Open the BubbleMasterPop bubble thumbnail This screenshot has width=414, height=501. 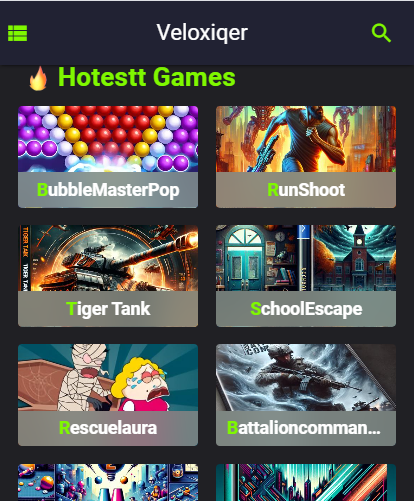[x=108, y=139]
